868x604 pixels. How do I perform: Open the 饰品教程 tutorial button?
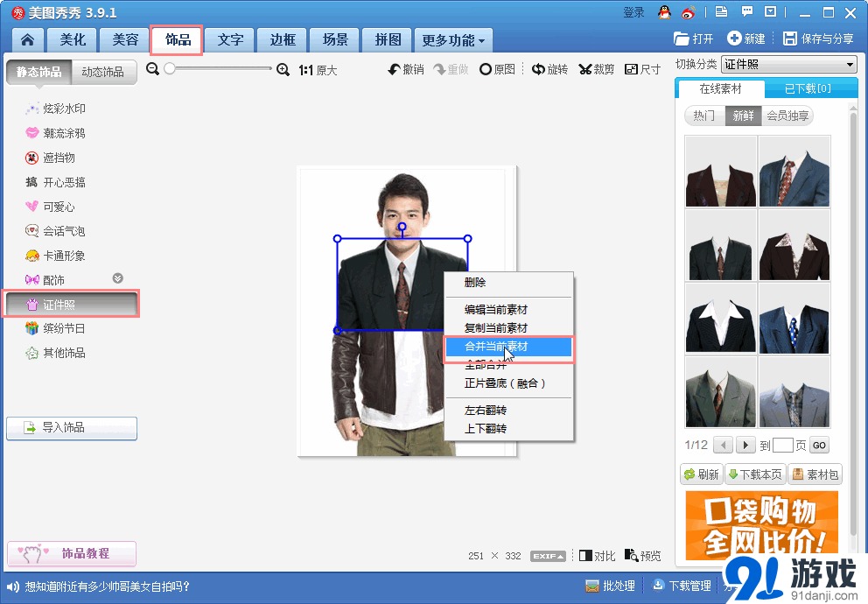click(x=72, y=553)
